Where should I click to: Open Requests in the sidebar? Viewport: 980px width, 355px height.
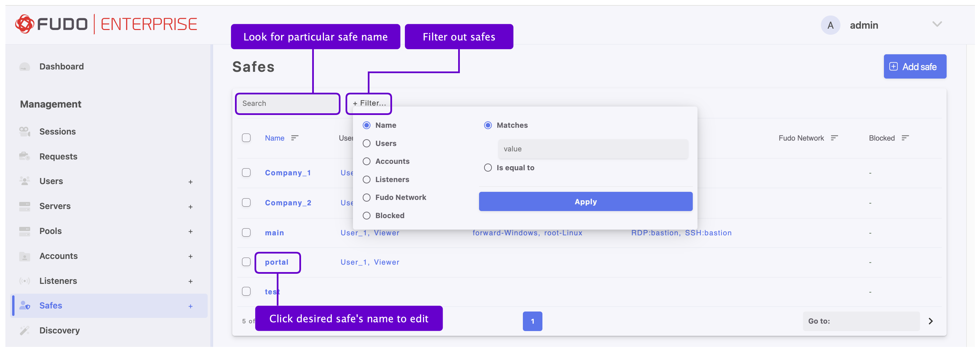click(58, 156)
